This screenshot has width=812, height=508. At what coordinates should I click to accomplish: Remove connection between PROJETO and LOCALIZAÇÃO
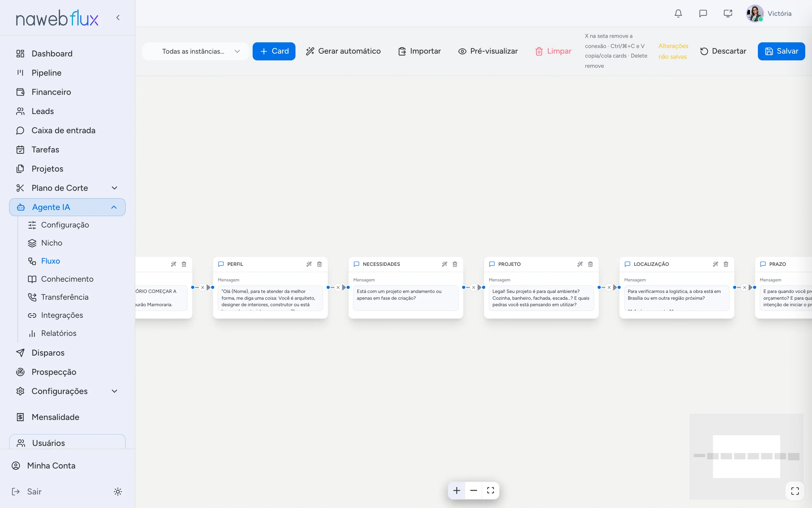(609, 288)
